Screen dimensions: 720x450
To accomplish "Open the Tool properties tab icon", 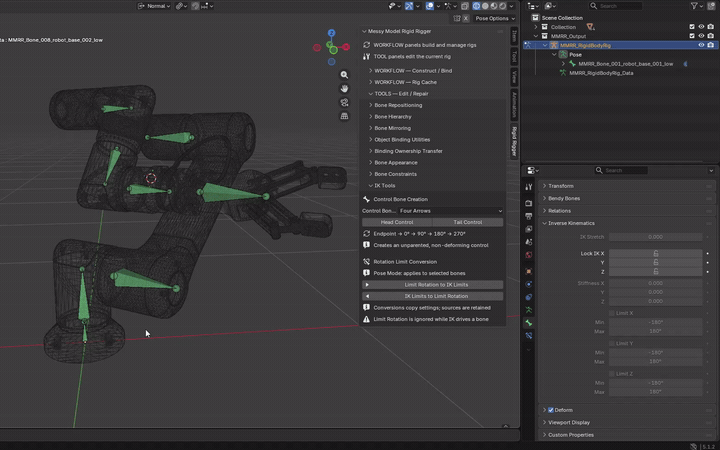I will coord(529,187).
